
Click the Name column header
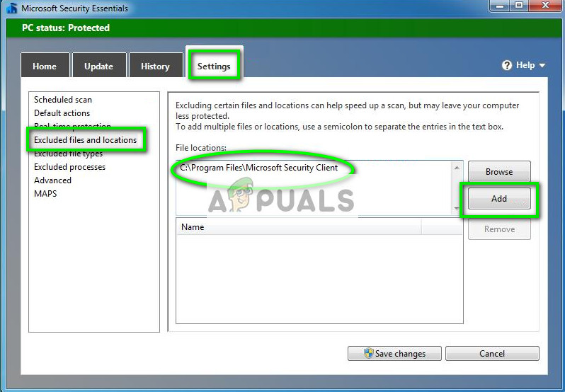(x=299, y=227)
